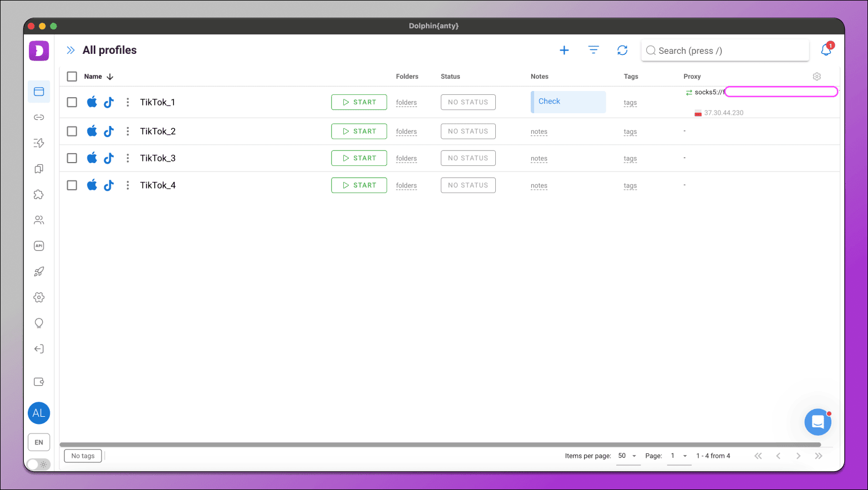This screenshot has width=868, height=490.
Task: Open the EN language selector
Action: (39, 442)
